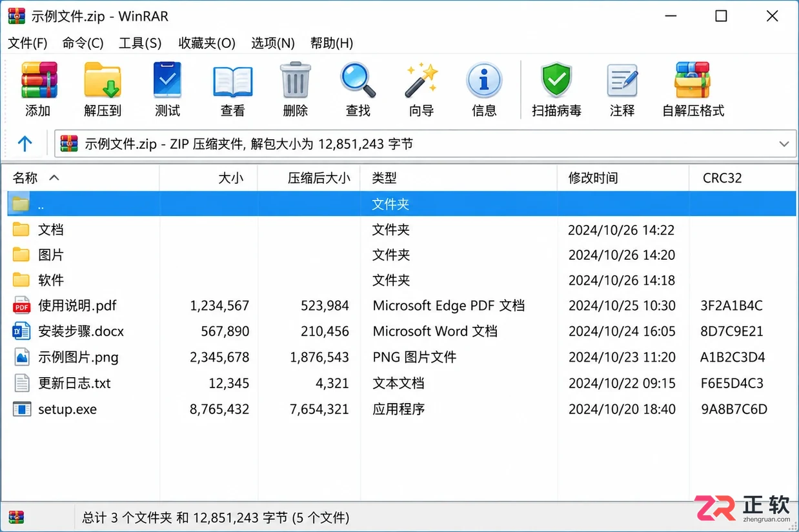Expand the address bar dropdown arrow
Viewport: 799px width, 532px height.
click(784, 144)
